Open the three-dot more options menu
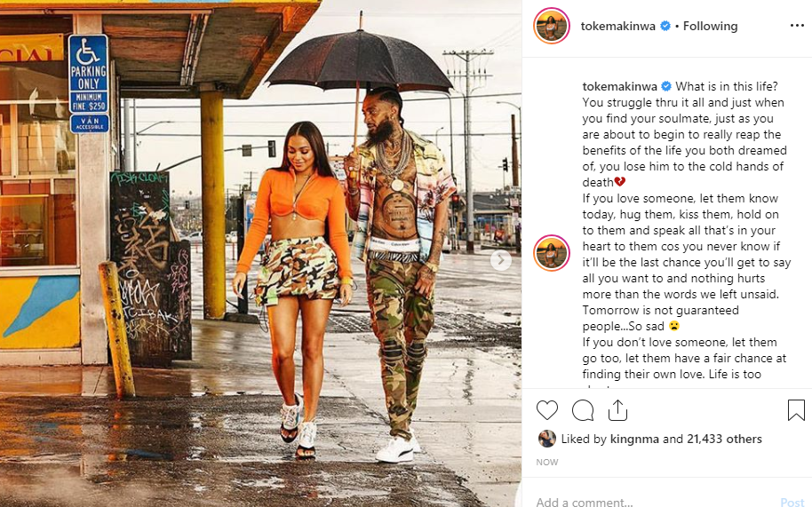This screenshot has height=507, width=812. (797, 26)
